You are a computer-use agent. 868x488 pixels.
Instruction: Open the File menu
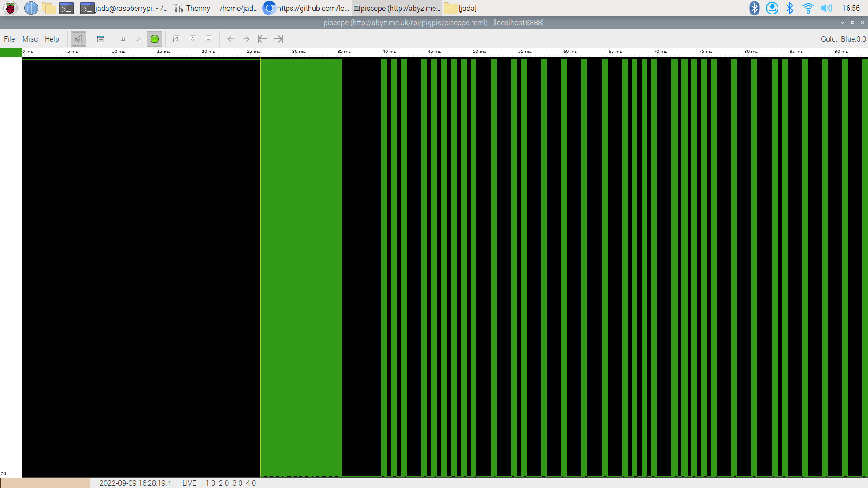(9, 39)
